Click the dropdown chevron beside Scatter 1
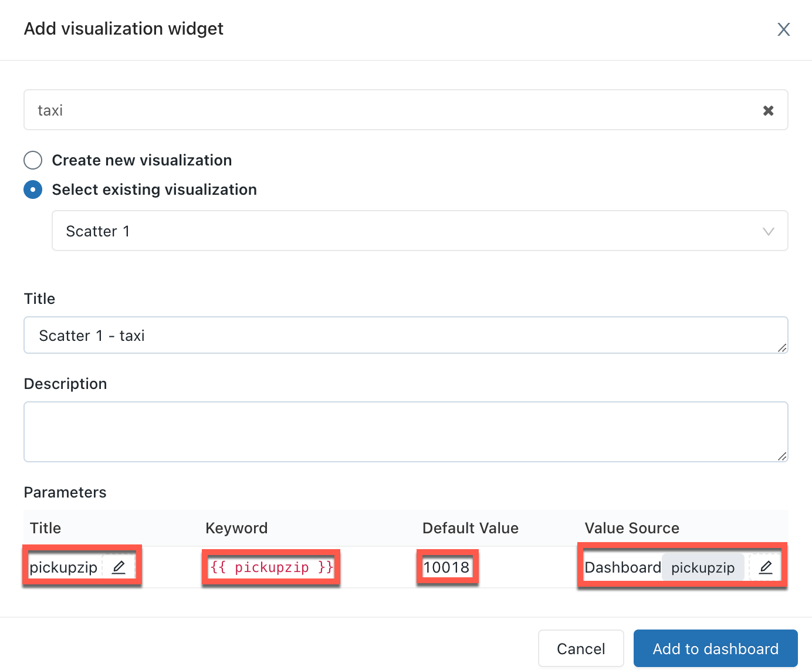Screen dimensions: 812x670 (769, 231)
